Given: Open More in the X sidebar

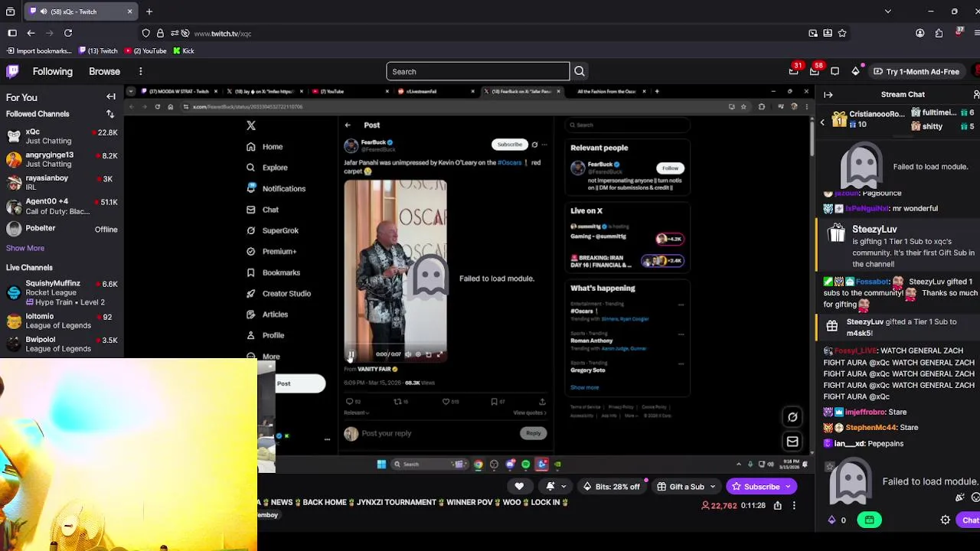Looking at the screenshot, I should point(263,357).
